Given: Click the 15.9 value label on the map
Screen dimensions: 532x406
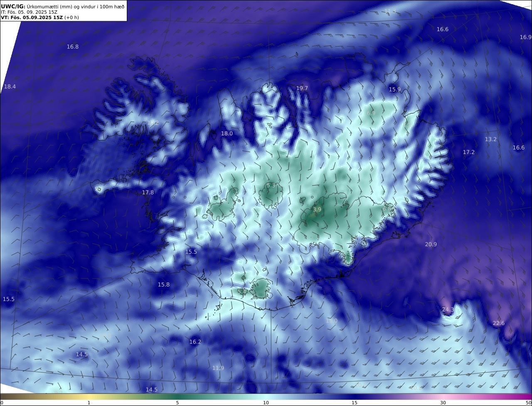Looking at the screenshot, I should (395, 90).
